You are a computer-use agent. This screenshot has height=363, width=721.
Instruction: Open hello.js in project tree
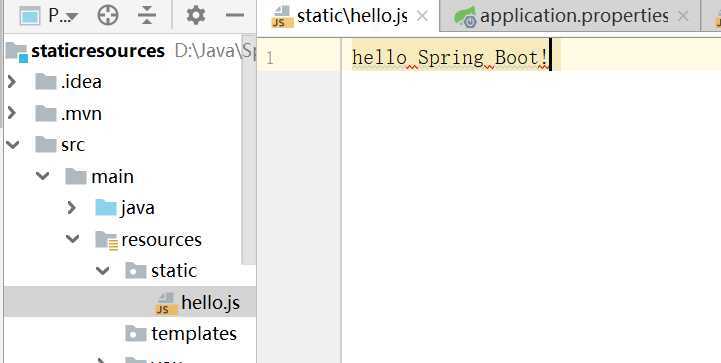pyautogui.click(x=130, y=302)
